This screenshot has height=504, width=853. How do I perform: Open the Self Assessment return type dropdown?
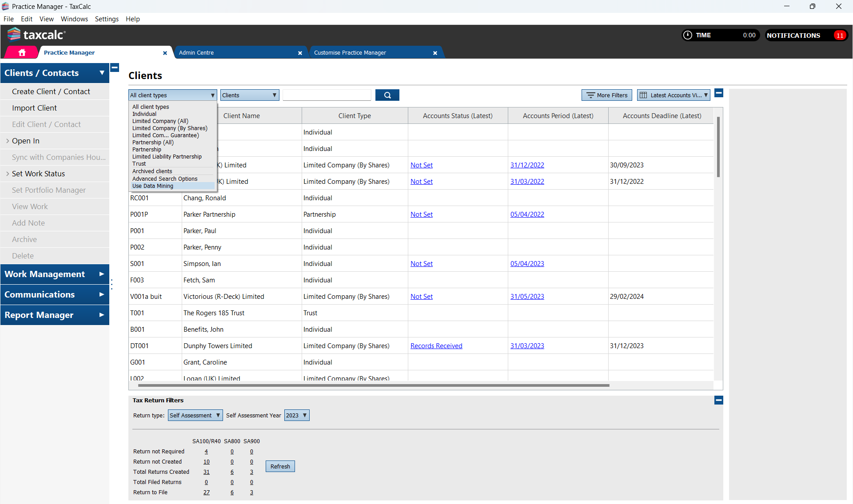point(195,415)
